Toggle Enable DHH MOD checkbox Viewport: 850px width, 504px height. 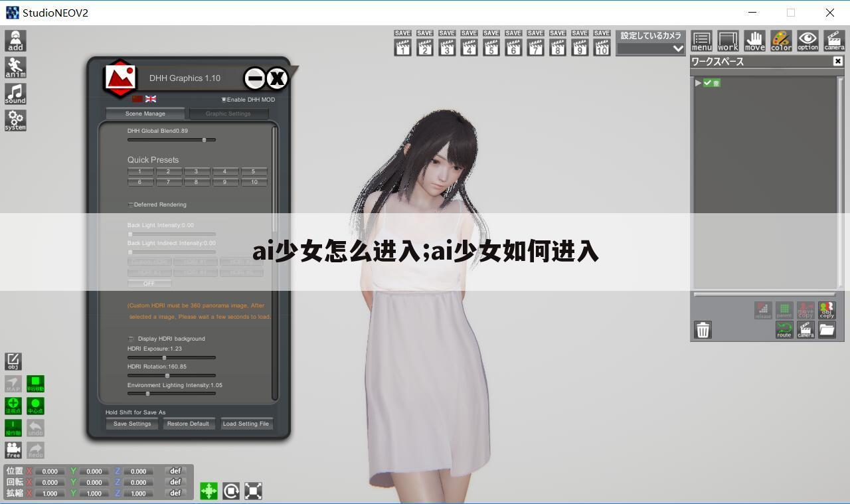tap(224, 100)
